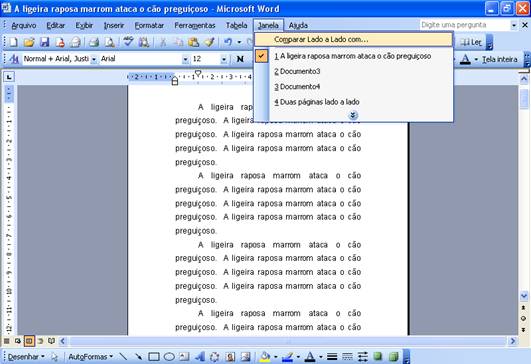The image size is (531, 364).
Task: Insert a text box from Drawing toolbar
Action: [184, 357]
